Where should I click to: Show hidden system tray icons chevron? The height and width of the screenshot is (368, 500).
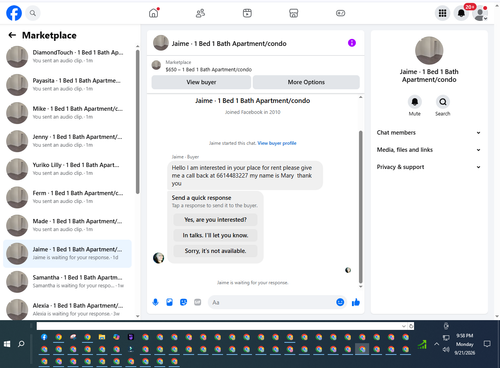tap(436, 344)
